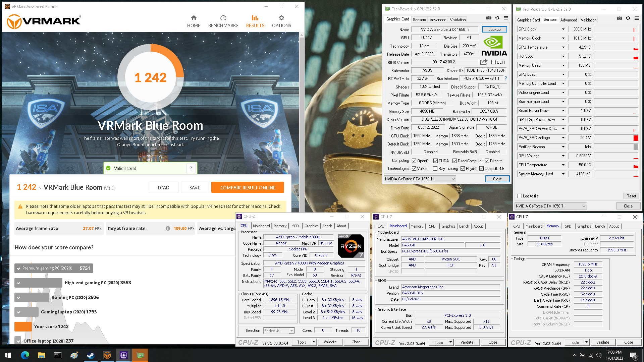Open SPD tab in CPU-Z Mainboard window
The image size is (644, 362).
432,226
